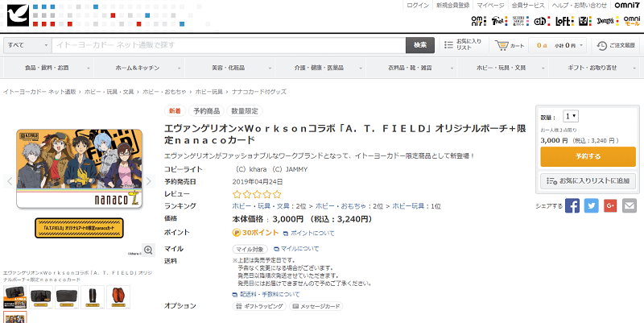Open the 数量 quantity dropdown
Image resolution: width=644 pixels, height=323 pixels.
point(572,116)
